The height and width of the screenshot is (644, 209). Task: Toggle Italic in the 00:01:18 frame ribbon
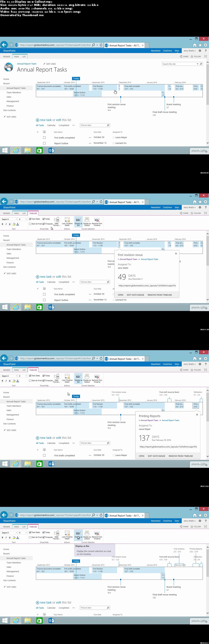6,224
